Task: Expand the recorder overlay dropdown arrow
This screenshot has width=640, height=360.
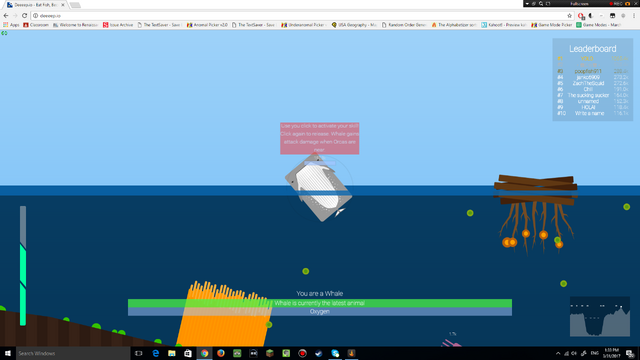Action: pos(527,4)
